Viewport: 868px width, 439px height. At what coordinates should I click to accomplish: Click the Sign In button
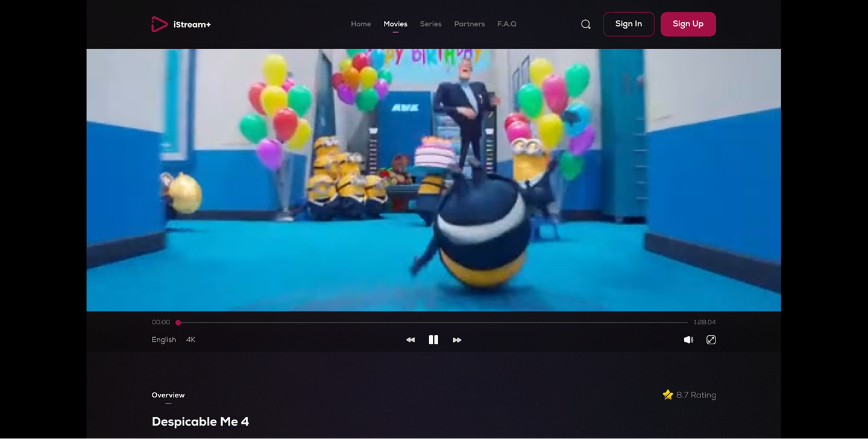pos(629,24)
